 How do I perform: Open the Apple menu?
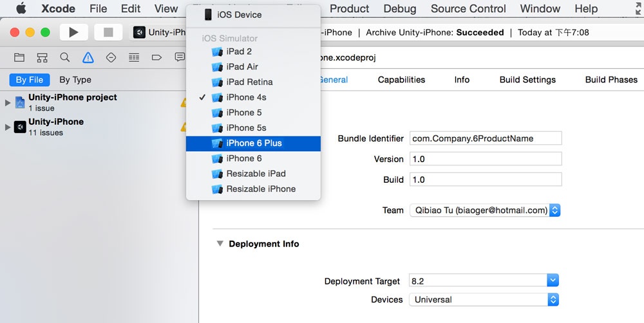click(21, 8)
